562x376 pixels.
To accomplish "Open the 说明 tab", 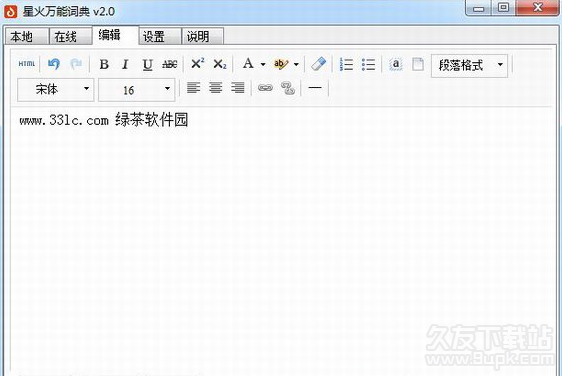I will point(203,37).
